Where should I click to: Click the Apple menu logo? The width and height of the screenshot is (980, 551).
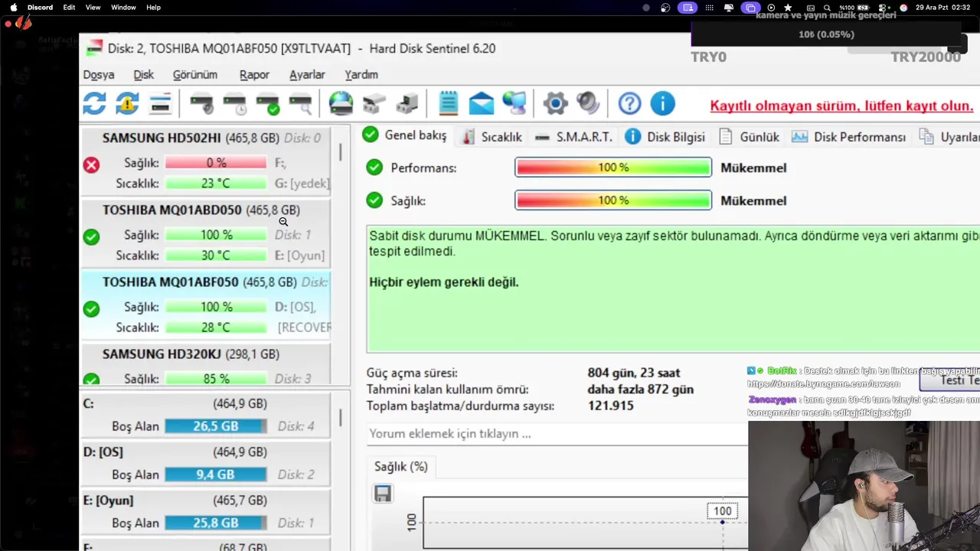[x=13, y=8]
